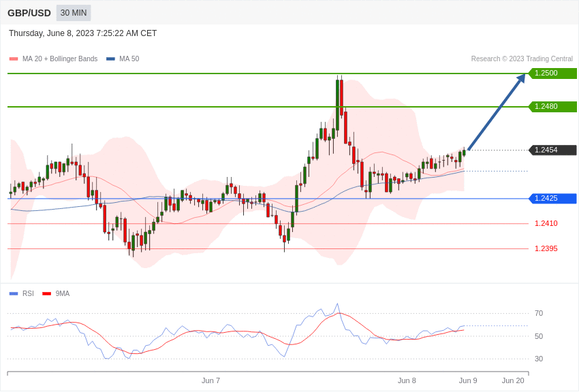Select the Jun 20 date axis label

tap(513, 380)
